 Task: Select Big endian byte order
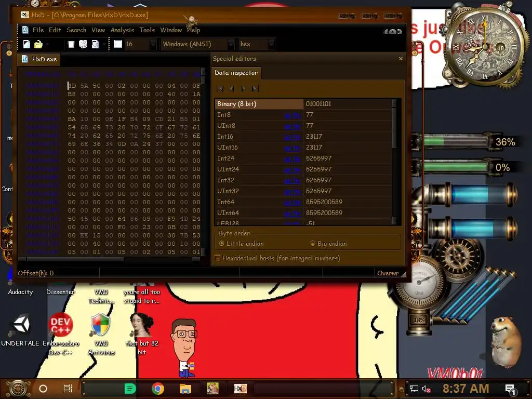328,244
